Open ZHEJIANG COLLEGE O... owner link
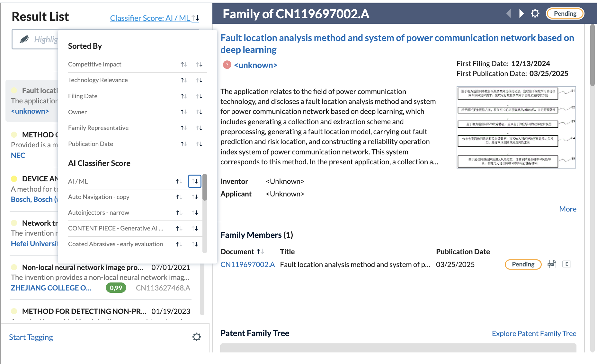The height and width of the screenshot is (364, 597). point(51,288)
